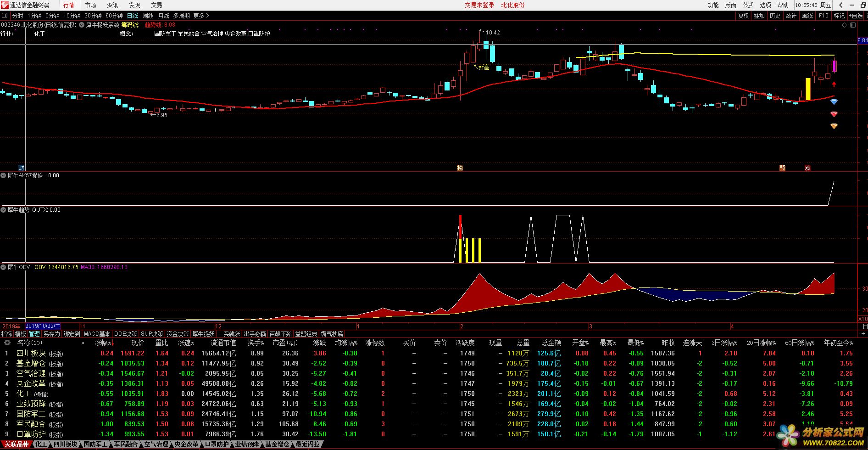Add stock with +自选 button
This screenshot has width=868, height=450.
856,16
